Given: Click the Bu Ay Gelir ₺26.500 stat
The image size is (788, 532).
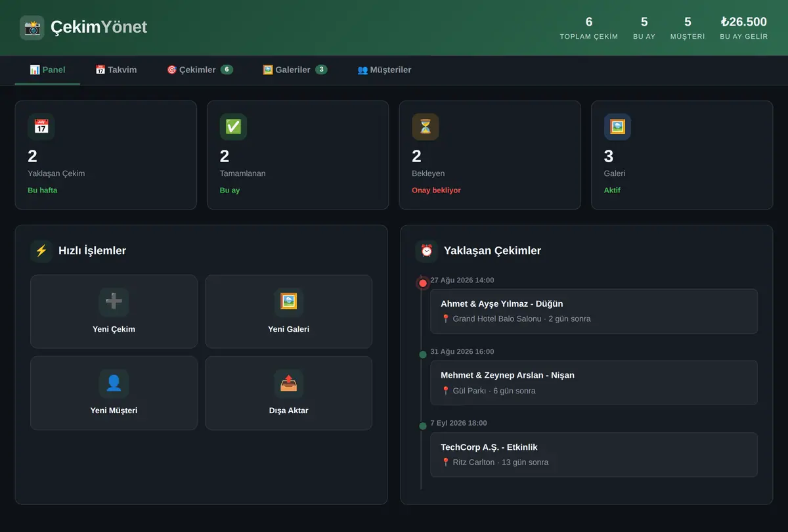Looking at the screenshot, I should 744,28.
